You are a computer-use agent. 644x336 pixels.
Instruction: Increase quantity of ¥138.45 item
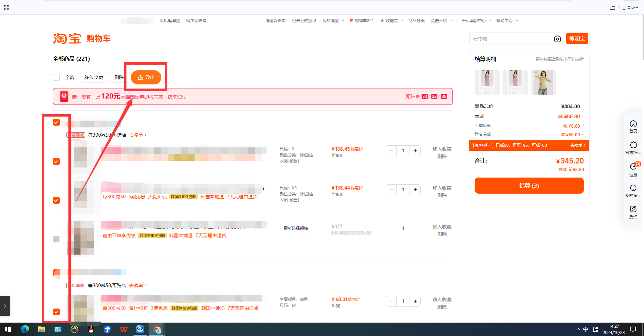pyautogui.click(x=415, y=151)
